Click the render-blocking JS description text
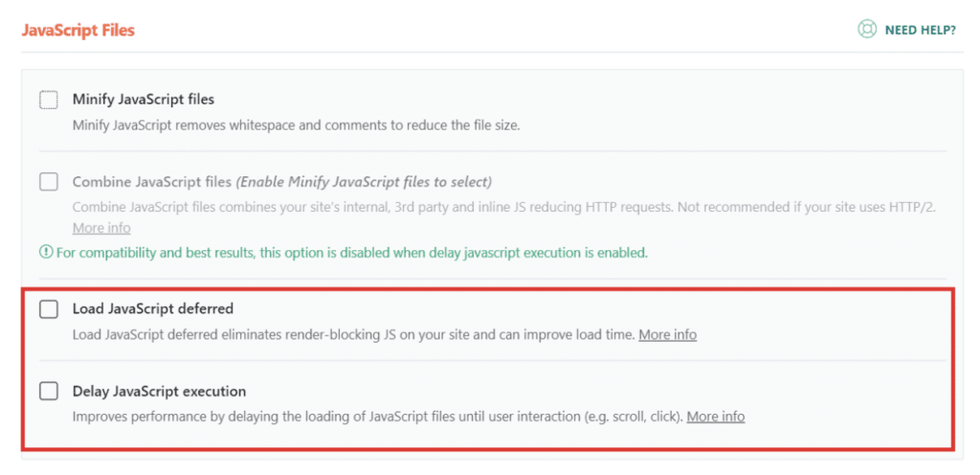This screenshot has height=475, width=980. [x=354, y=335]
